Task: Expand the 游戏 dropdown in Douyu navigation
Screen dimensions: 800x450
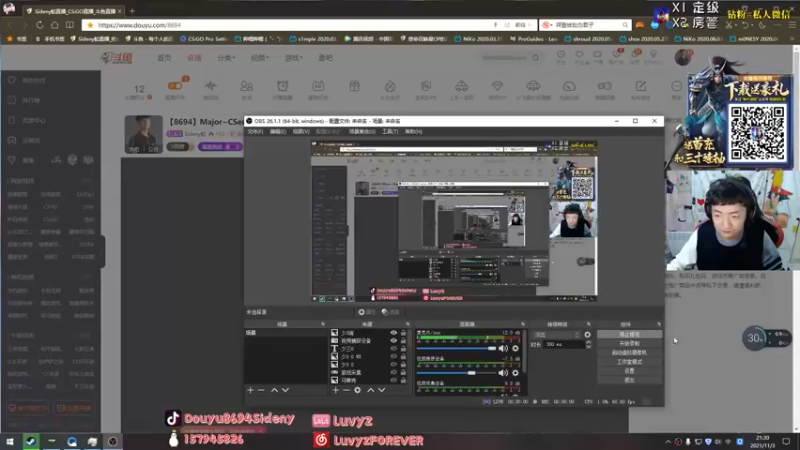Action: pyautogui.click(x=293, y=58)
